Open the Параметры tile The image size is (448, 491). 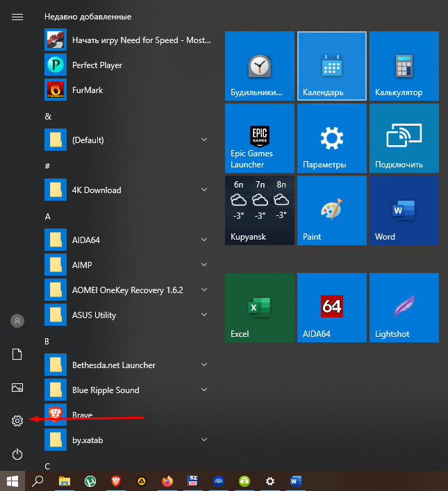pyautogui.click(x=332, y=138)
